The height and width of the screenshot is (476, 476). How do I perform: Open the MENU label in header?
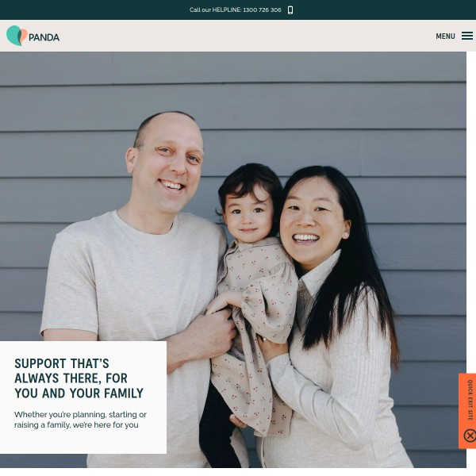pos(445,36)
